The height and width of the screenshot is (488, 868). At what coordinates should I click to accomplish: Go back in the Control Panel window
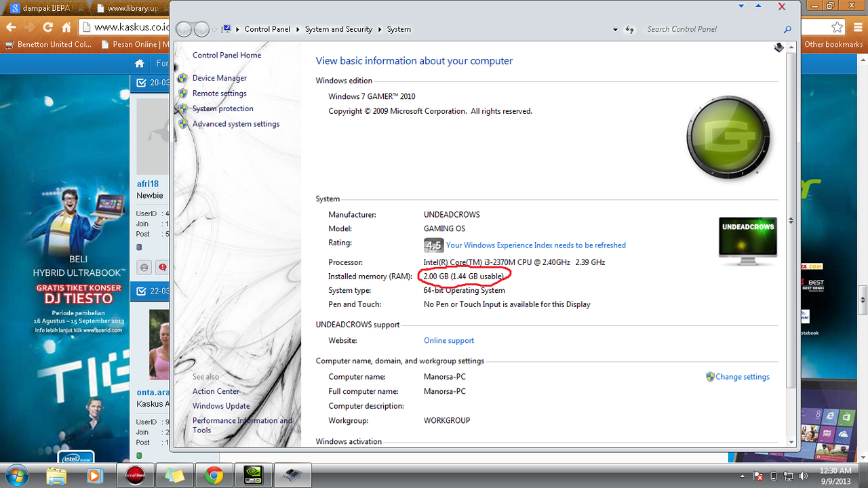pyautogui.click(x=184, y=29)
